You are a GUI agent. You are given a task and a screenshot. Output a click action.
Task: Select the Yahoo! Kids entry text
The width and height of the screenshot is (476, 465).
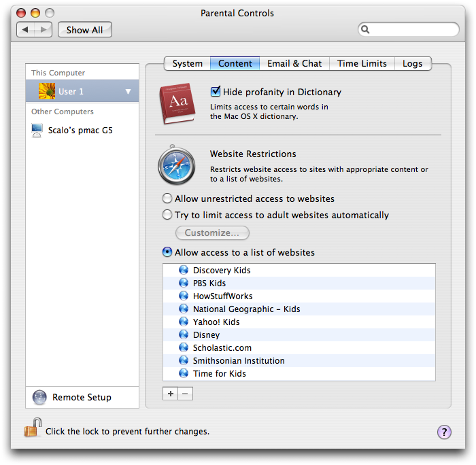pos(216,322)
